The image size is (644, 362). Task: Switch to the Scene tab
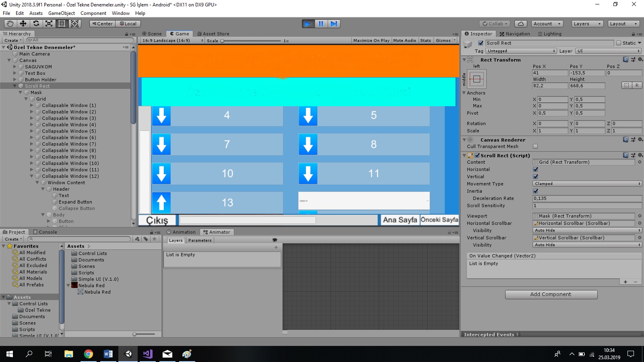[x=152, y=34]
